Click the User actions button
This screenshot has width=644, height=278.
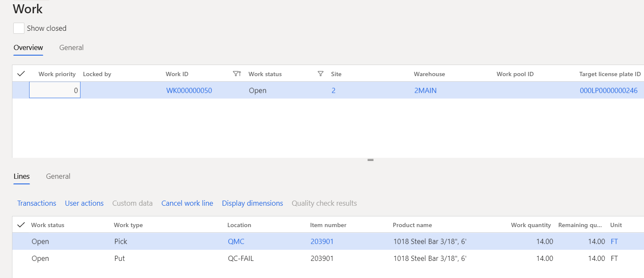84,203
